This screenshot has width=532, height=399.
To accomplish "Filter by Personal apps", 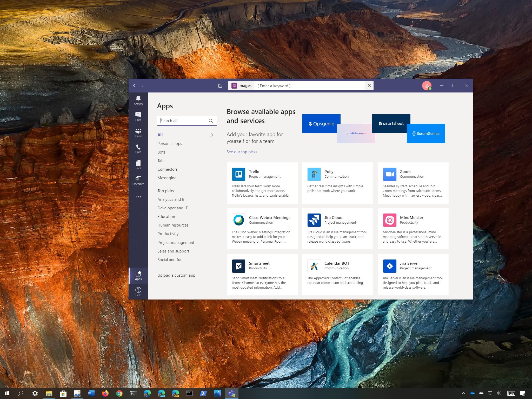I will [x=170, y=144].
